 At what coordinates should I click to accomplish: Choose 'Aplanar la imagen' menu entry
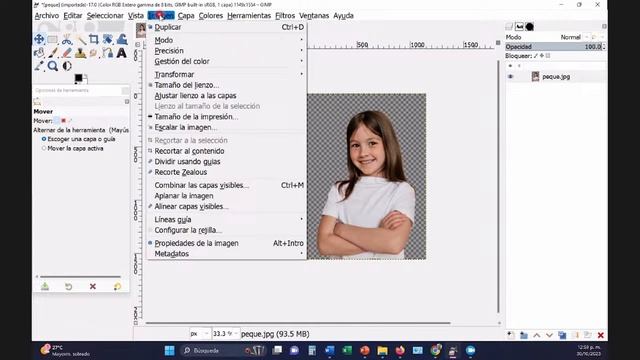click(x=226, y=196)
